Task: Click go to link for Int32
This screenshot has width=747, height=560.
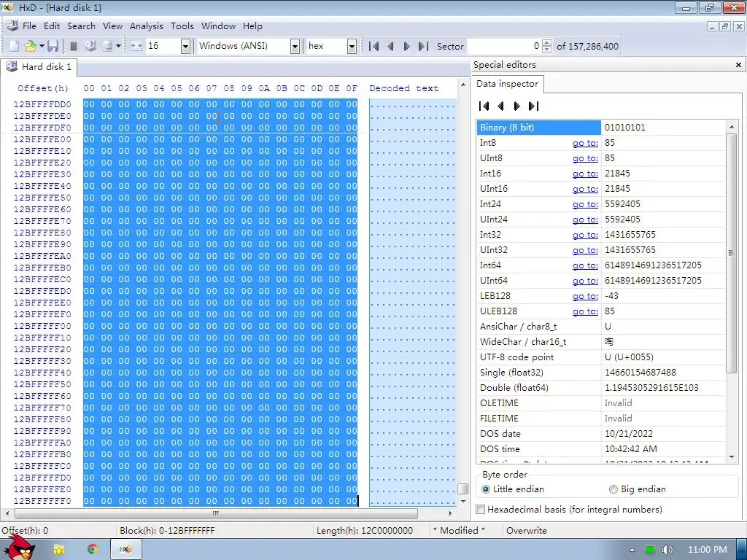Action: (585, 235)
